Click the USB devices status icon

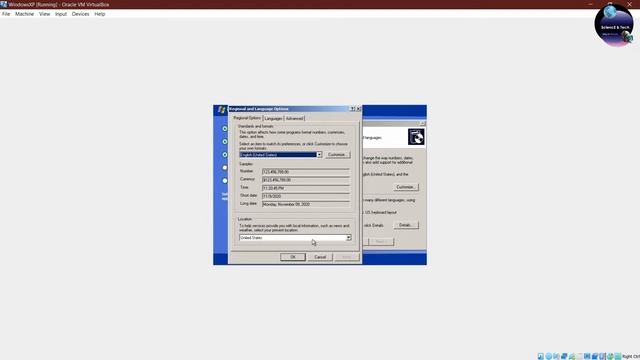[572, 356]
